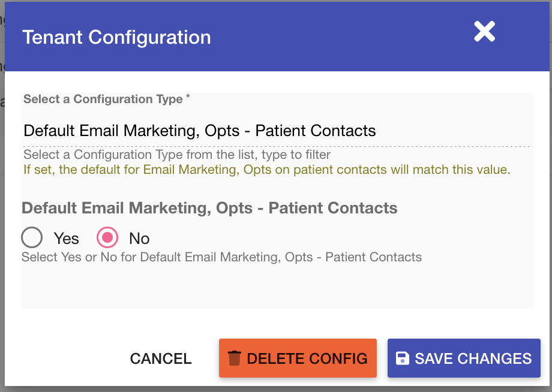552x392 pixels.
Task: Open the Configuration Type combo box
Action: (x=277, y=131)
